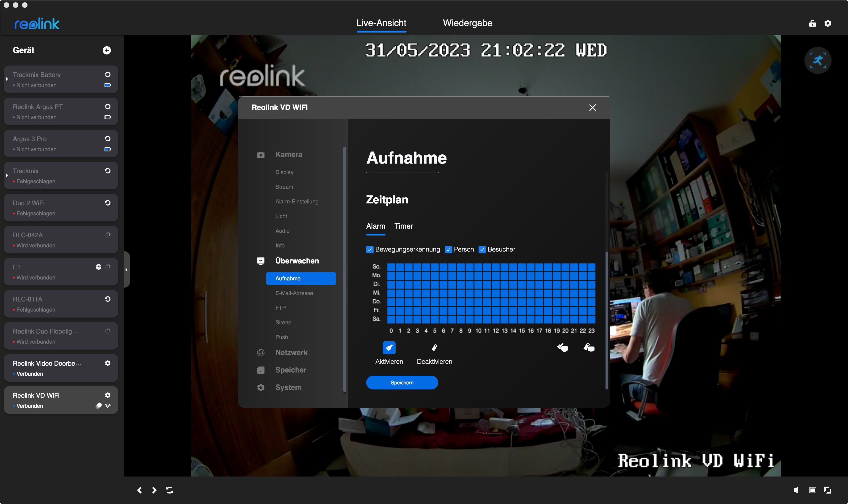Mute audio with the speaker icon
The width and height of the screenshot is (848, 504).
(796, 490)
